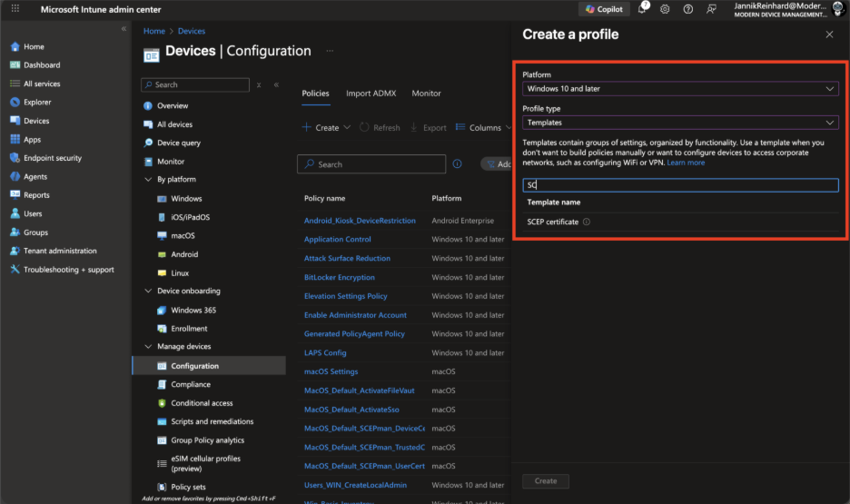Switch to the Import ADMX tab

tap(371, 94)
